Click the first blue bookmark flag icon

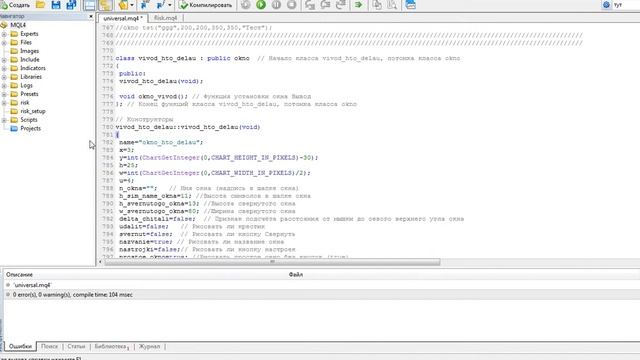pyautogui.click(x=144, y=5)
